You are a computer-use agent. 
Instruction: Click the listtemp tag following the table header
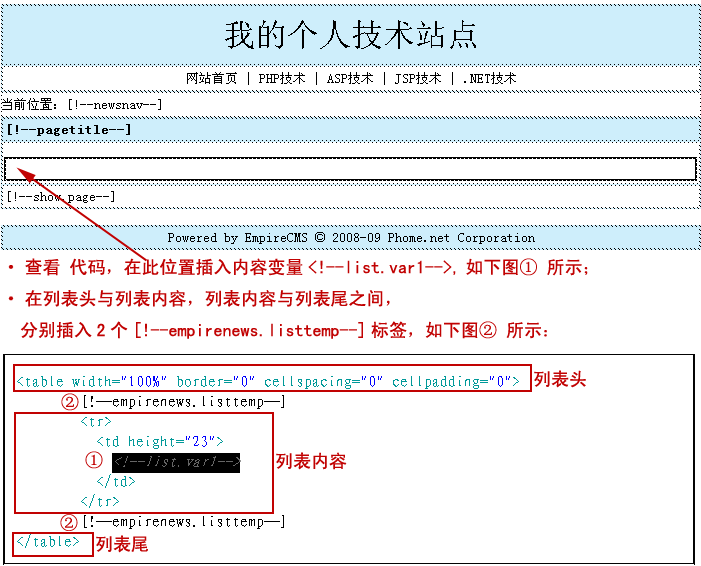point(183,402)
